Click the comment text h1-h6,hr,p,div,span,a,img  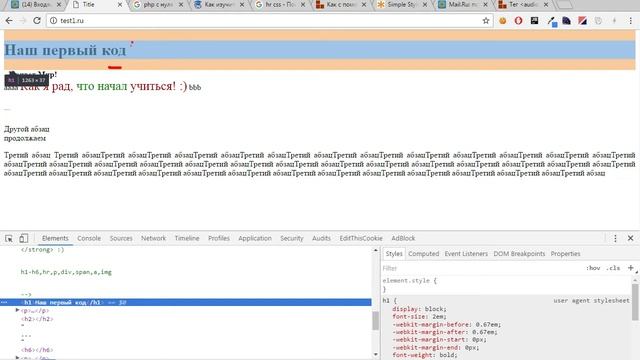(x=66, y=272)
